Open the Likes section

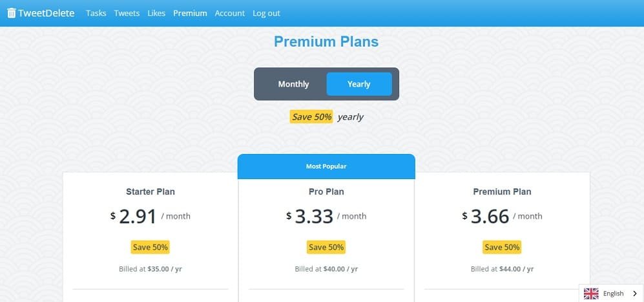156,13
